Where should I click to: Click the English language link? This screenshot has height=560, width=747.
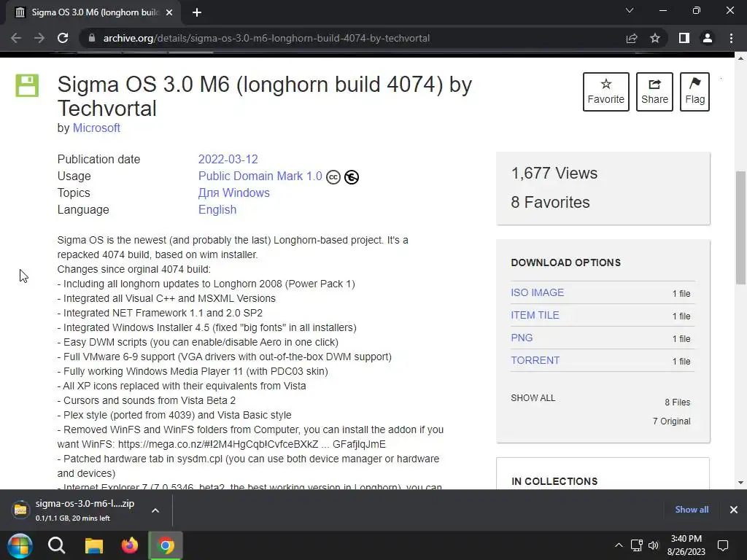(217, 209)
